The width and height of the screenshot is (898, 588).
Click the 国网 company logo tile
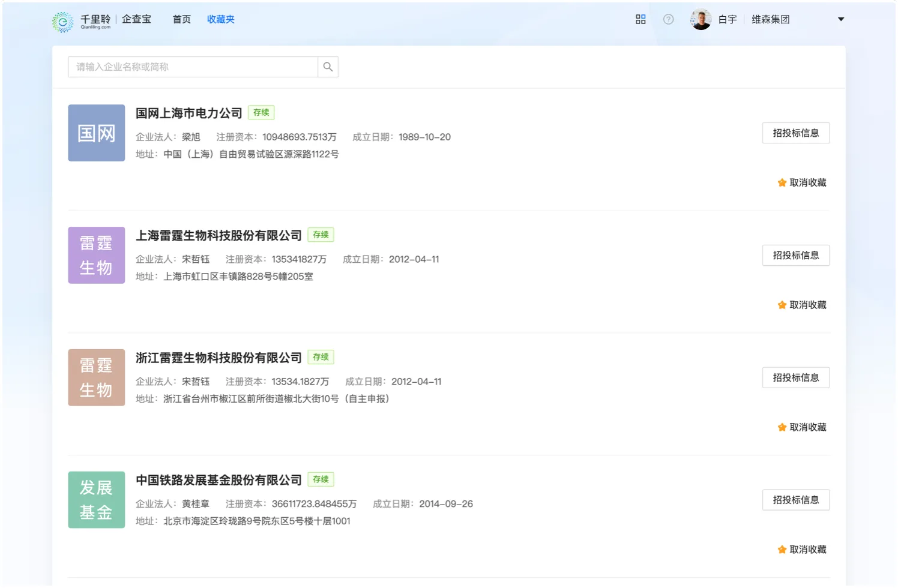click(x=97, y=133)
